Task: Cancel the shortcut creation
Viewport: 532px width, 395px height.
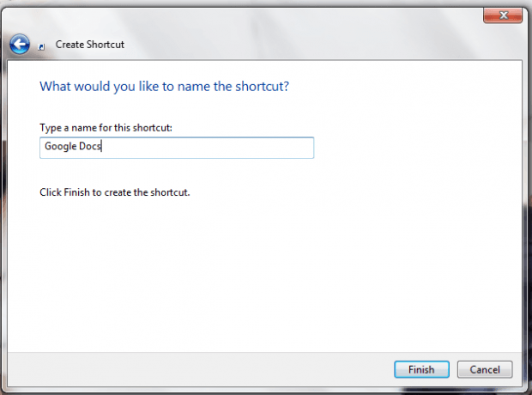Action: (485, 369)
